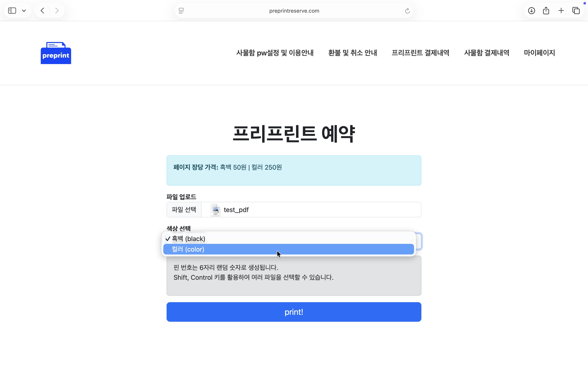This screenshot has width=588, height=367.
Task: Click the PDF file icon next to test_pdf
Action: click(216, 210)
